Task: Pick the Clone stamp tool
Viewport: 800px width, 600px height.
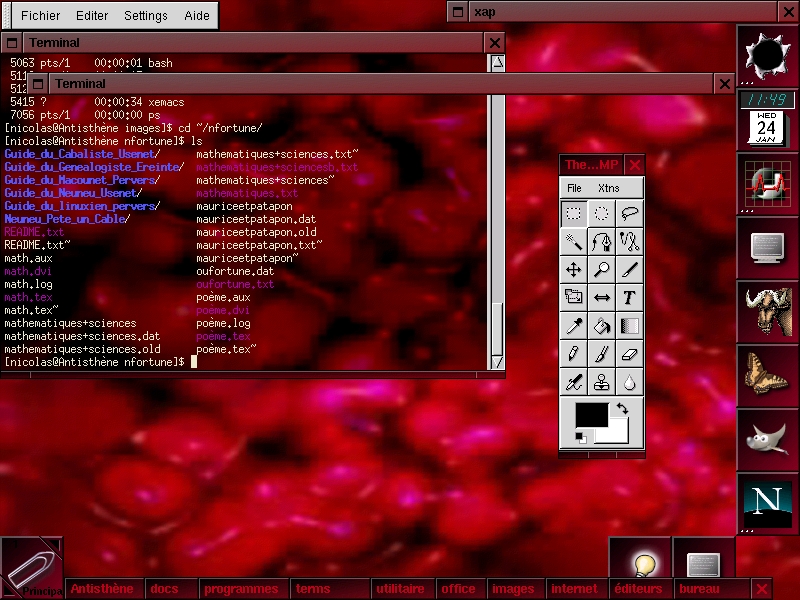Action: [x=601, y=381]
